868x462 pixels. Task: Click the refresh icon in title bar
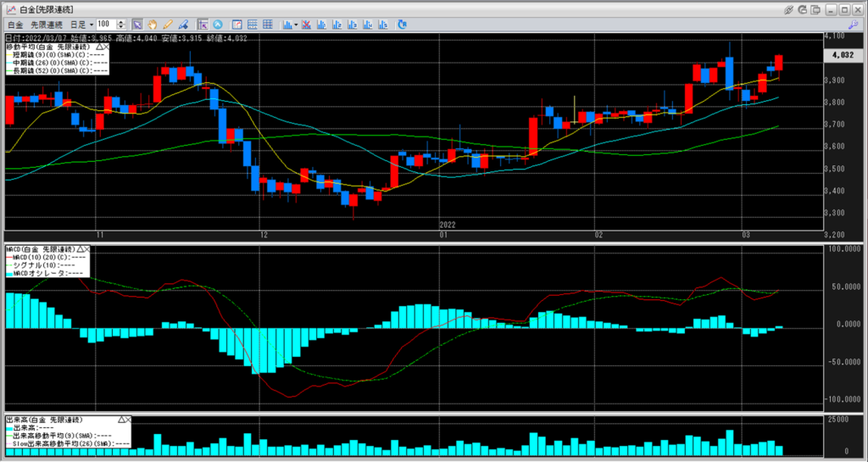point(804,8)
